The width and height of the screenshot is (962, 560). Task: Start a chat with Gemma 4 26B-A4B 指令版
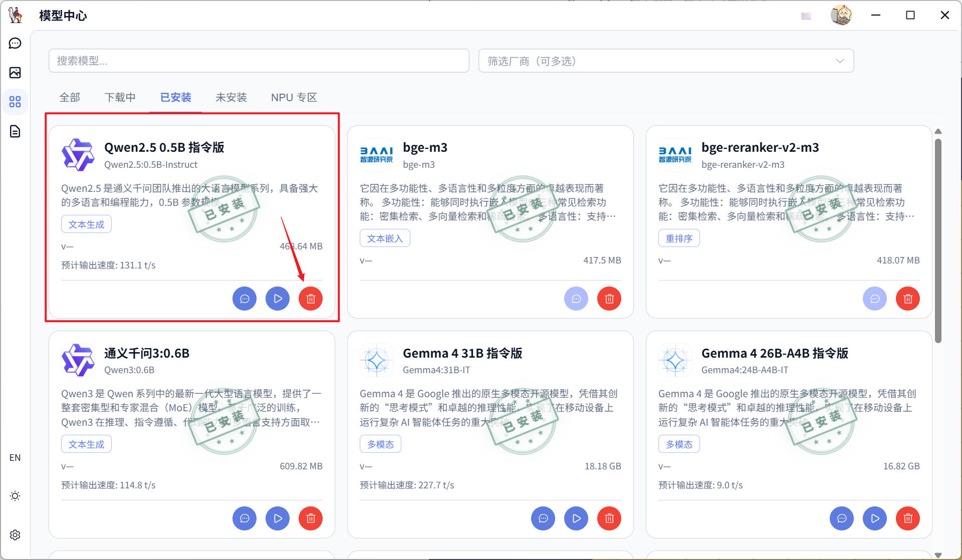tap(842, 518)
